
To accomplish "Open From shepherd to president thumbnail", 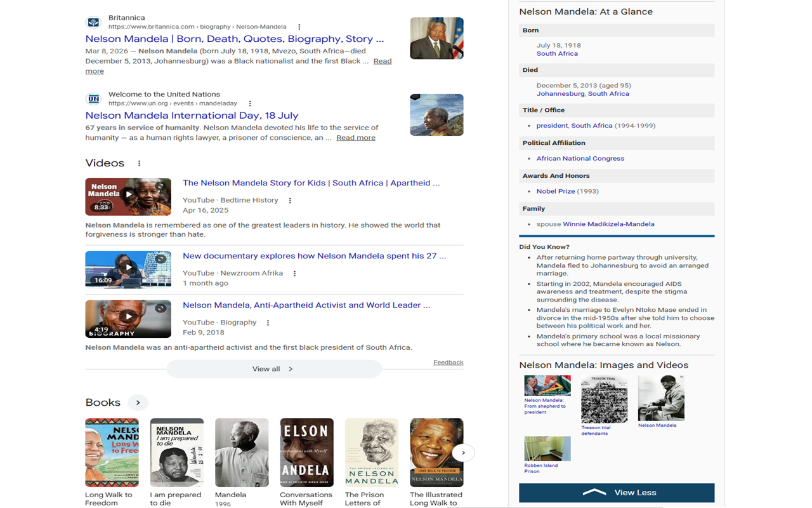I will point(547,385).
